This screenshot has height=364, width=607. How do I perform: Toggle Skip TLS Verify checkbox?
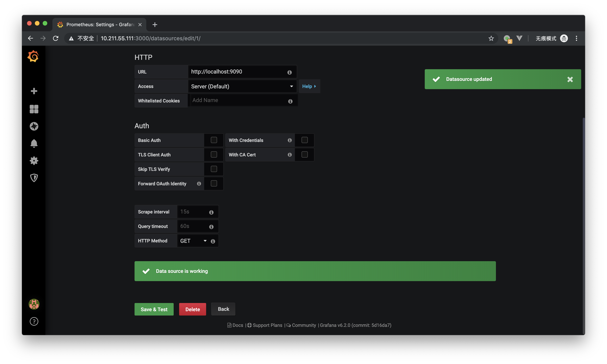pyautogui.click(x=214, y=169)
